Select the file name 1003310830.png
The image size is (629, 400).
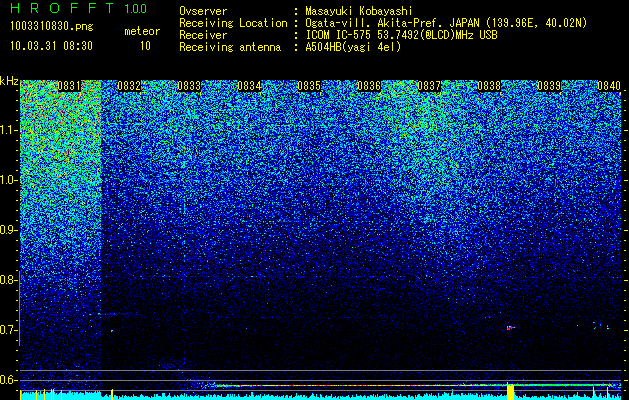52,26
